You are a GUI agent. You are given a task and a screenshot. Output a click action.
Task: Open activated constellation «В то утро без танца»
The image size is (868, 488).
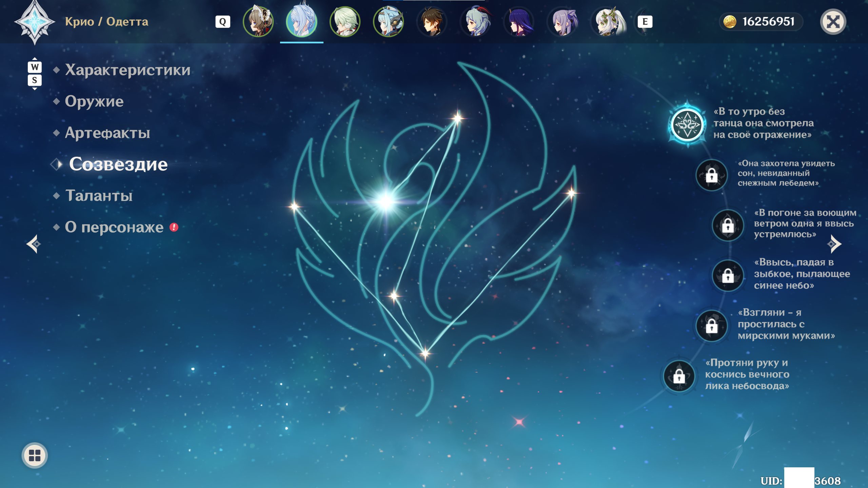[687, 124]
